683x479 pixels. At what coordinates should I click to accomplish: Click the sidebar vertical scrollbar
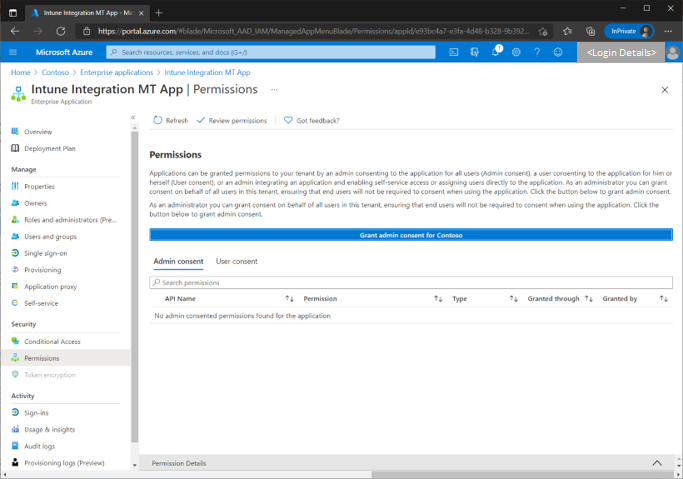click(135, 287)
